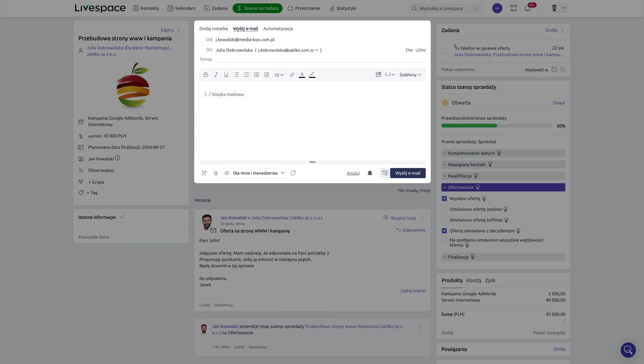
Task: Open the help chat bubble icon
Action: (628, 350)
